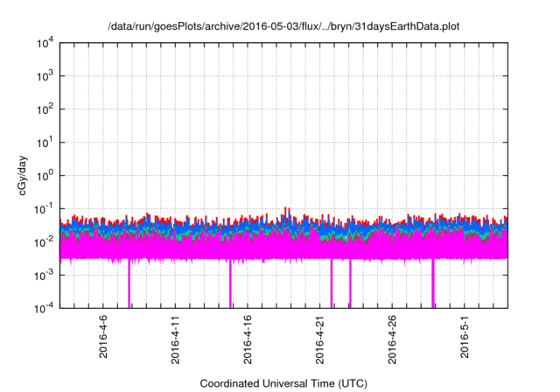Click the 10^-3 y-axis tick label
Screen dimensions: 560x392
click(x=45, y=276)
